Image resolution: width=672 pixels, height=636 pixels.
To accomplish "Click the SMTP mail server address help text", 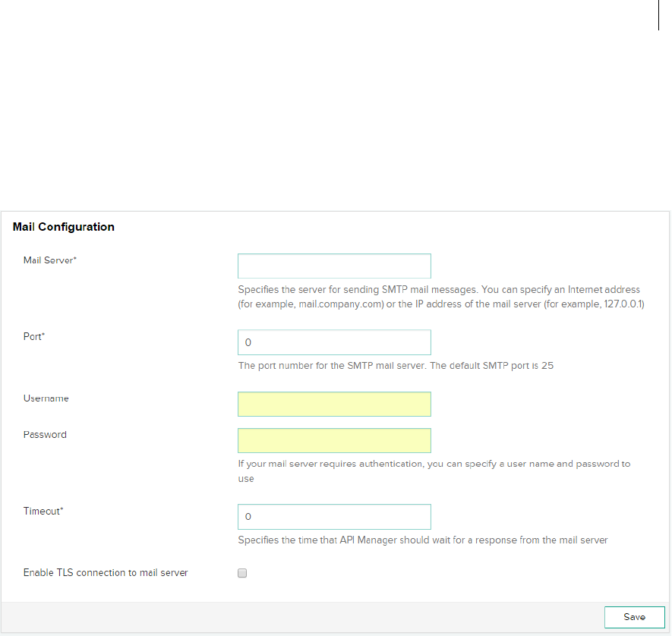I will 440,297.
